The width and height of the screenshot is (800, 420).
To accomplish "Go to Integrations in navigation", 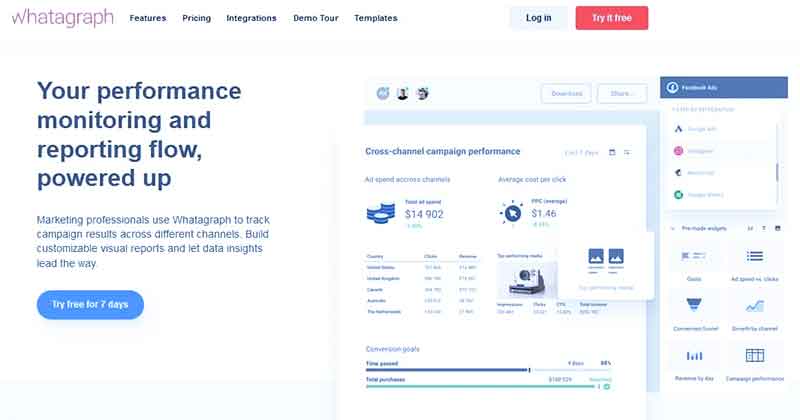I will tap(252, 18).
